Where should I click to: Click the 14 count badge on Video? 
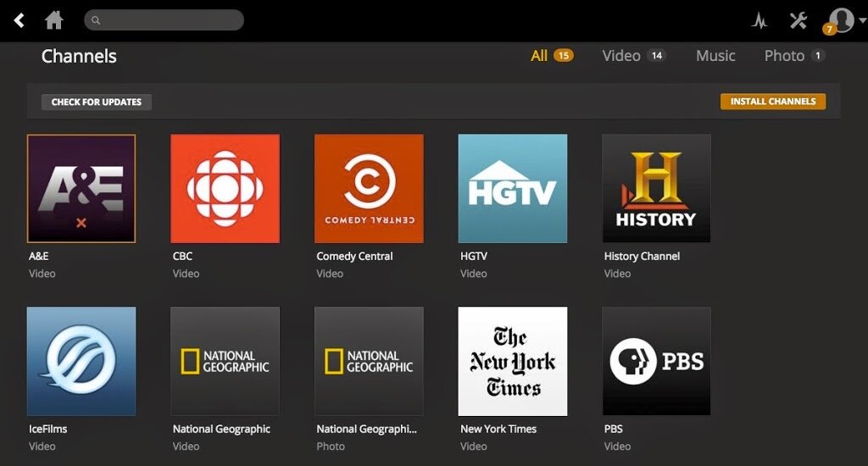click(657, 55)
